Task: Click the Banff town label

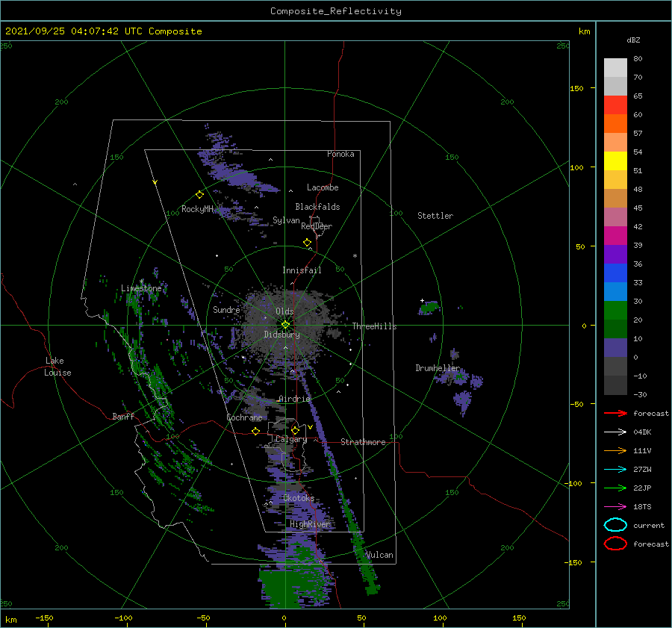Action: pyautogui.click(x=123, y=416)
